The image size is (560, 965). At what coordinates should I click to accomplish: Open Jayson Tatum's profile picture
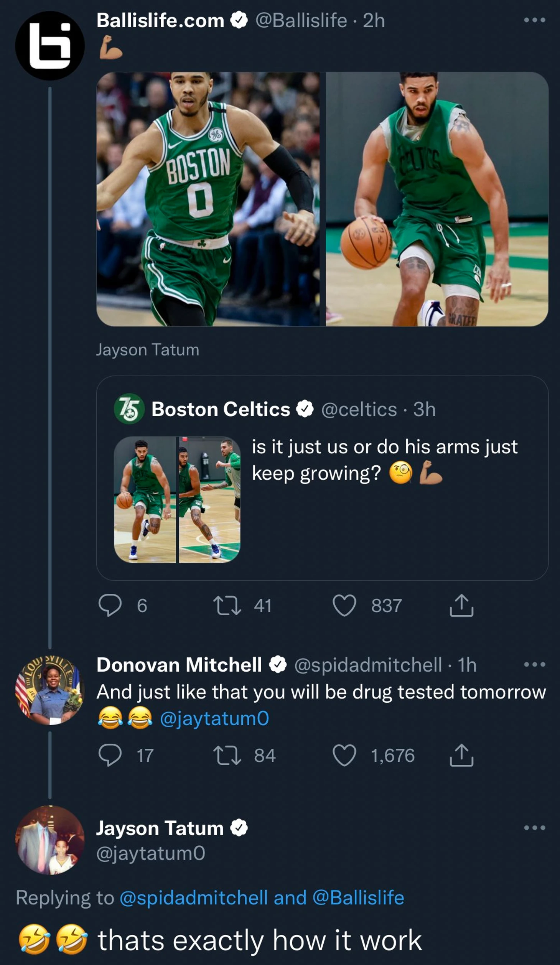[x=50, y=840]
